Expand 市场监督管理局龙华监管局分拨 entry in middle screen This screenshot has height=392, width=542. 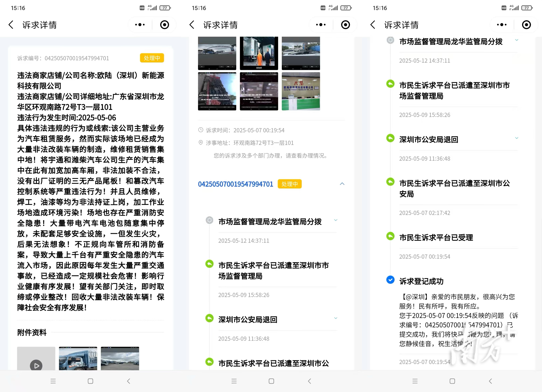click(x=335, y=220)
